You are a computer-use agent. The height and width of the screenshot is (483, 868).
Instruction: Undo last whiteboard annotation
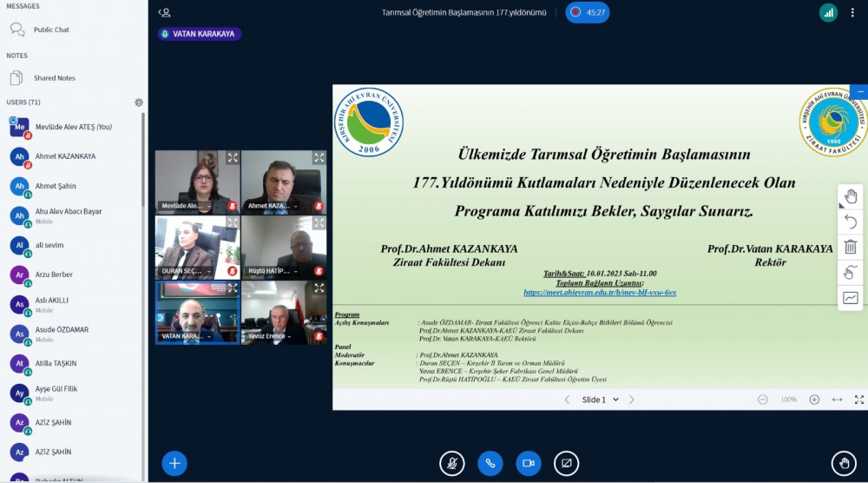[851, 222]
